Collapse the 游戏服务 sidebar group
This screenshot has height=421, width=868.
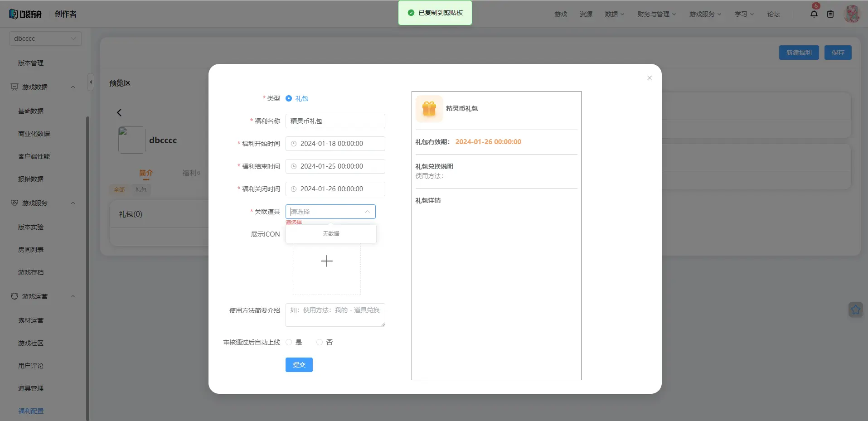tap(73, 203)
